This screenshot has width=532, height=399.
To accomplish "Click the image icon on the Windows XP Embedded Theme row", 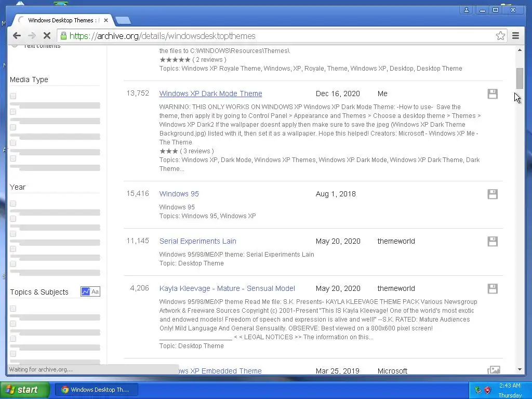I will [494, 370].
